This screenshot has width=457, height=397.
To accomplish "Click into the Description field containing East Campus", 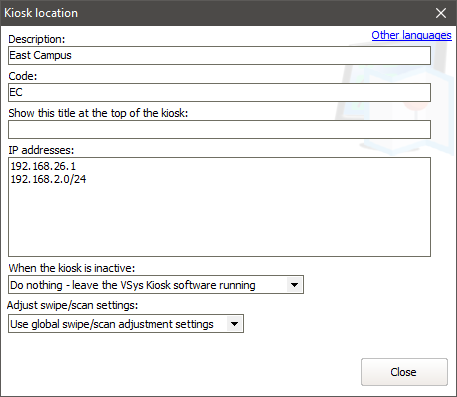I will click(x=219, y=55).
